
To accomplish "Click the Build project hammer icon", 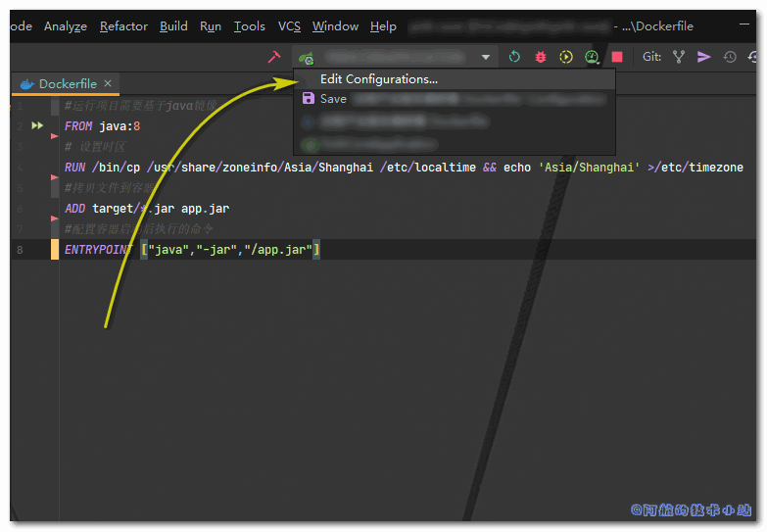I will [x=274, y=58].
